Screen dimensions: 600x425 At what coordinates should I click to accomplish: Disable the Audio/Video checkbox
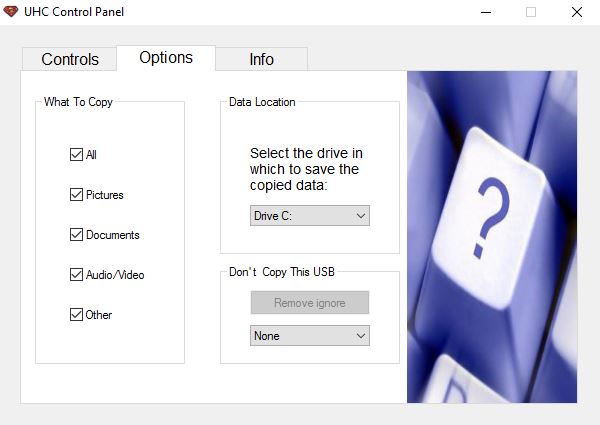[76, 275]
